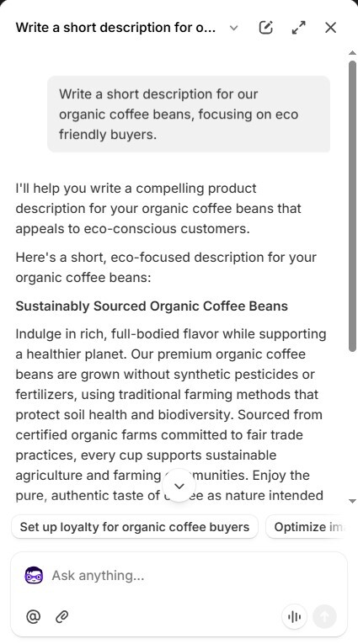Click the @ mention icon
Screen dimensions: 358x644
[x=34, y=616]
